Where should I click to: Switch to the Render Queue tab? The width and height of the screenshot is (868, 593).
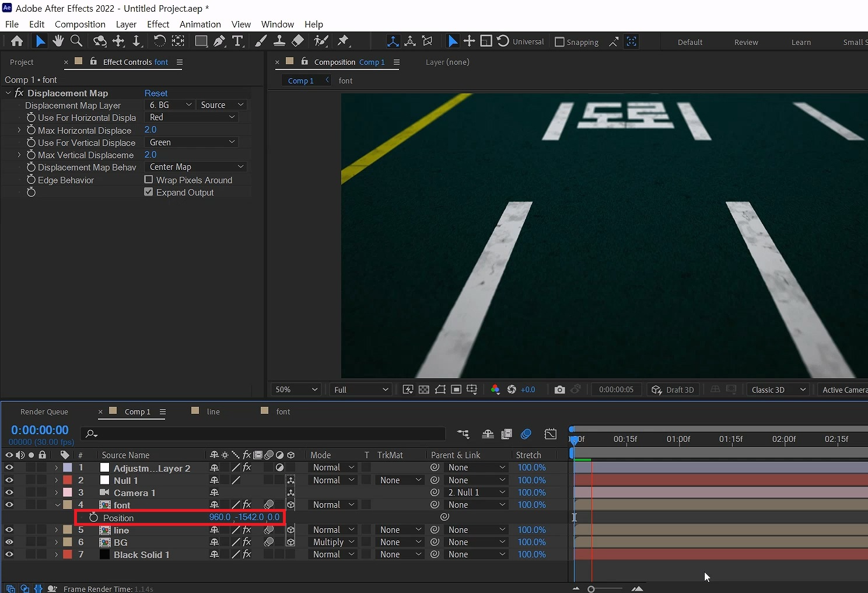tap(44, 411)
